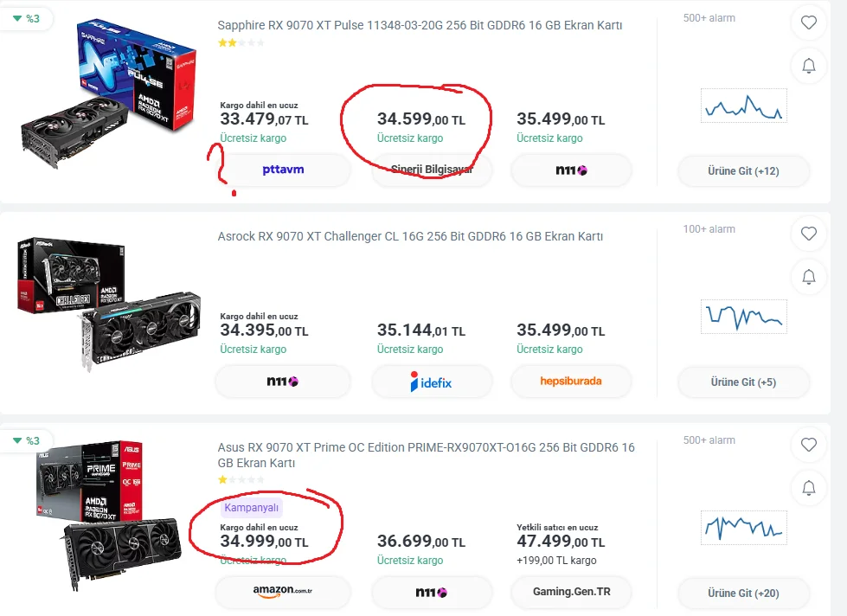The height and width of the screenshot is (616, 847).
Task: Click Ürüne Git (+12) button
Action: click(743, 170)
